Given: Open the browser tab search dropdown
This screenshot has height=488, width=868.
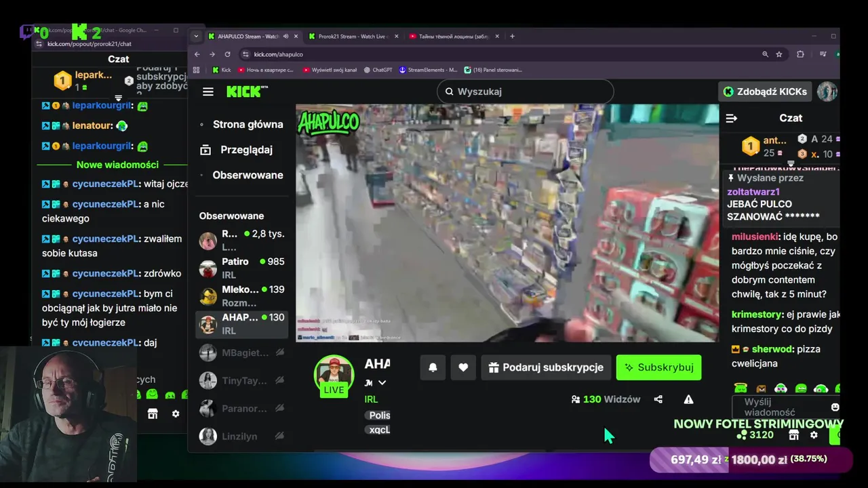Looking at the screenshot, I should (196, 36).
